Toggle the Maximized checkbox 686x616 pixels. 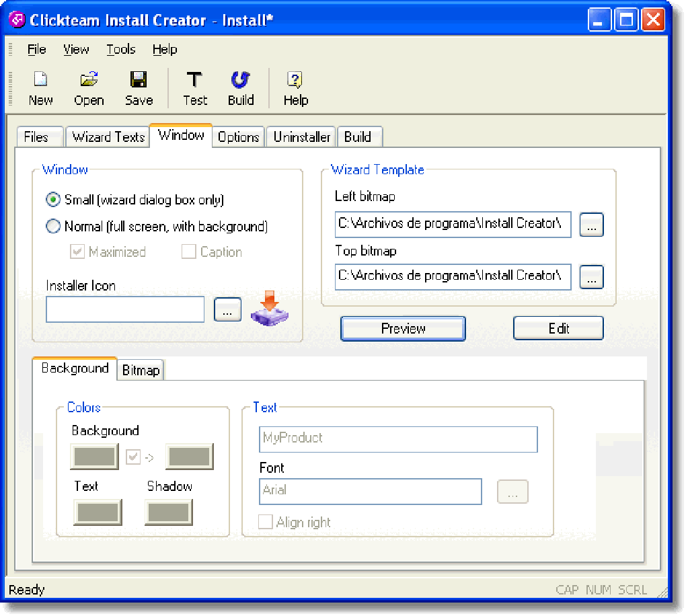click(77, 252)
